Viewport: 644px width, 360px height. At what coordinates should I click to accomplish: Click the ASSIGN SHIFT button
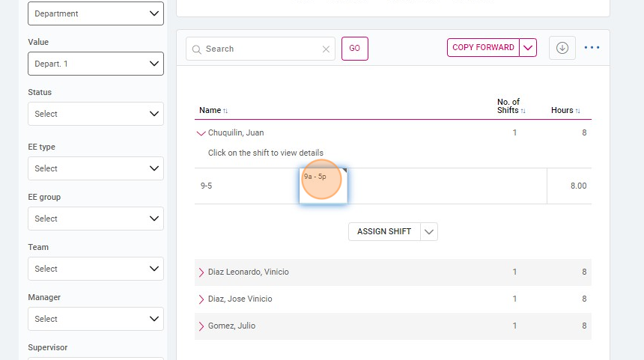click(384, 231)
